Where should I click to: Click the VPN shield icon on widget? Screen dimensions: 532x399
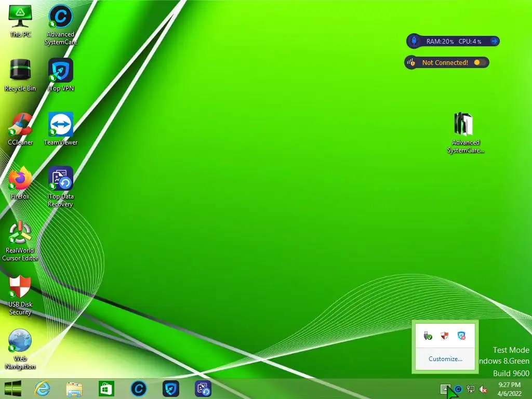coord(411,62)
